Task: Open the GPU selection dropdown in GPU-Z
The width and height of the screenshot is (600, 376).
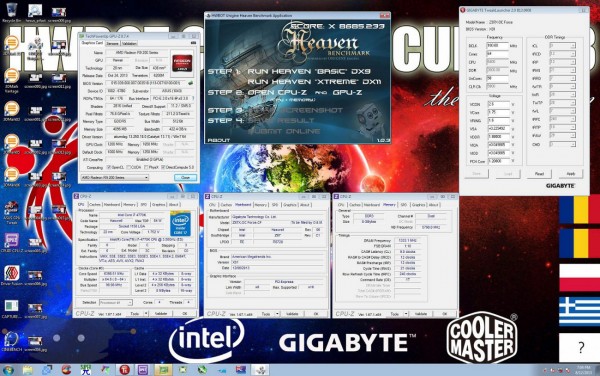Action: pyautogui.click(x=115, y=177)
